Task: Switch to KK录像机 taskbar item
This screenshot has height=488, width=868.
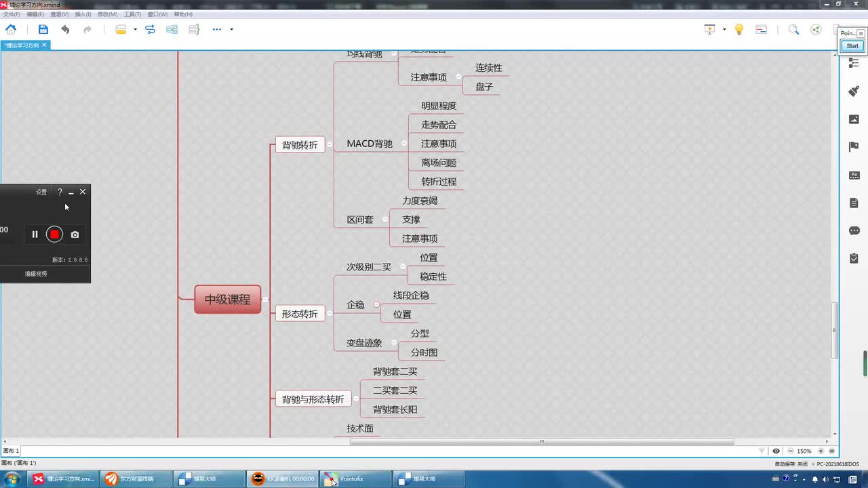Action: (x=283, y=479)
